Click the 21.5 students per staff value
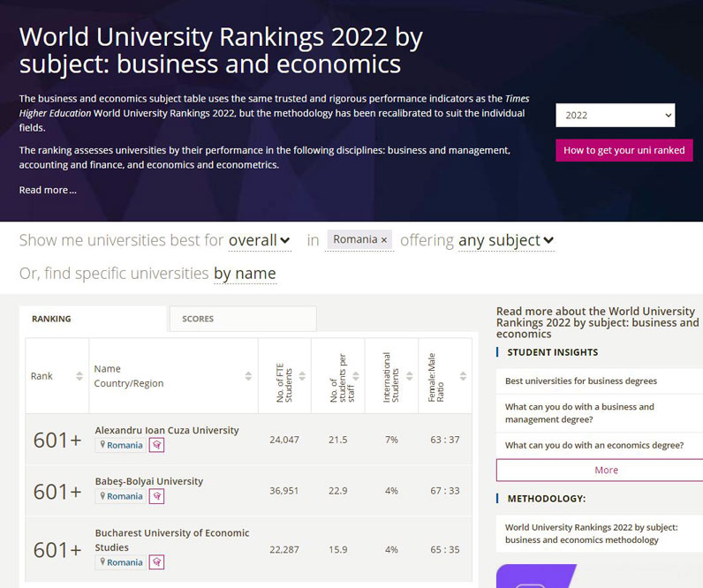The width and height of the screenshot is (703, 588). [337, 440]
